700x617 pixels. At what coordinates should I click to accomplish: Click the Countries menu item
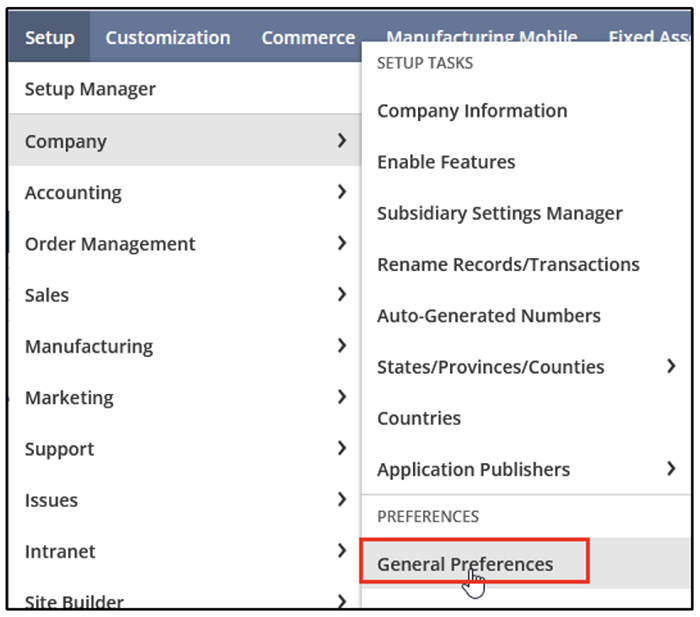(419, 418)
